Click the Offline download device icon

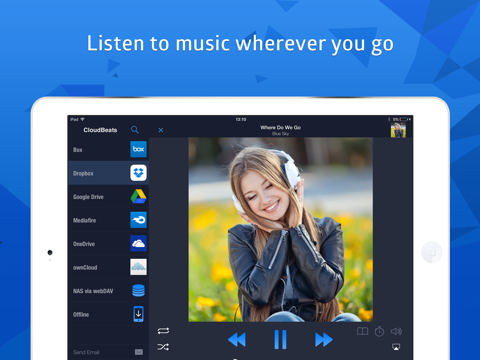coord(138,314)
